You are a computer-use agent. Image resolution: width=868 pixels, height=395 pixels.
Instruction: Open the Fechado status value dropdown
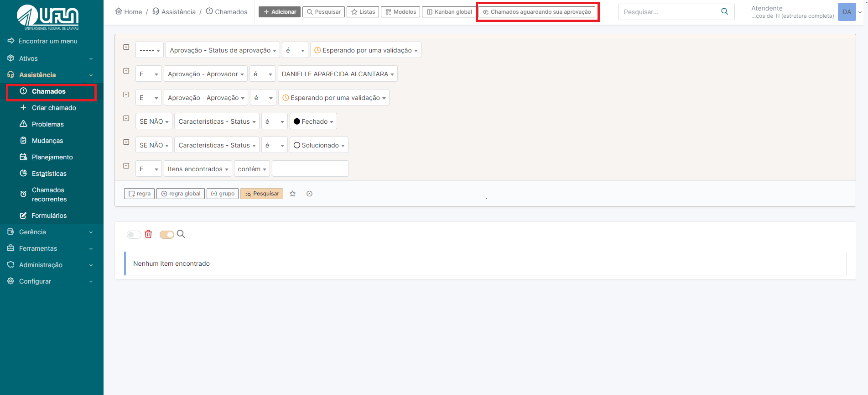313,121
